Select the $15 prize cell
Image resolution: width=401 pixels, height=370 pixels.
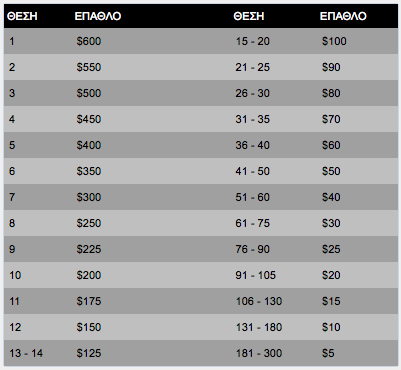[x=331, y=301]
